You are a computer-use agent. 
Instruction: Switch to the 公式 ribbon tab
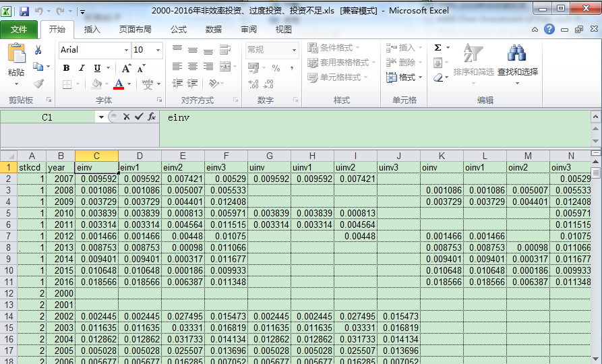(178, 30)
